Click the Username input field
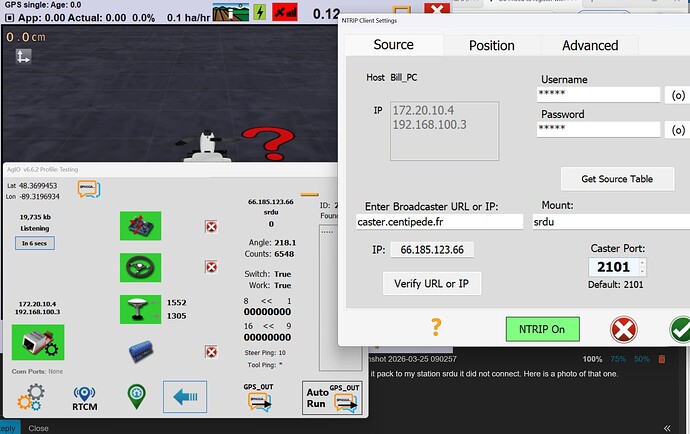This screenshot has width=690, height=434. click(x=598, y=94)
